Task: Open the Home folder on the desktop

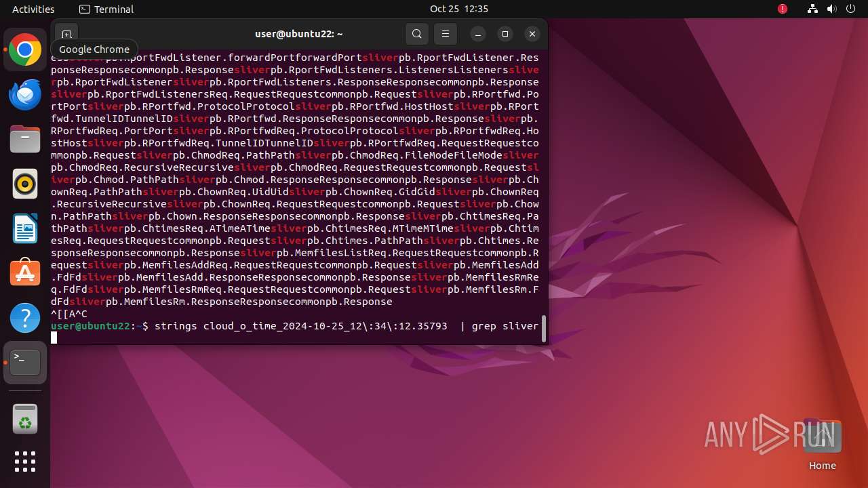Action: click(823, 445)
